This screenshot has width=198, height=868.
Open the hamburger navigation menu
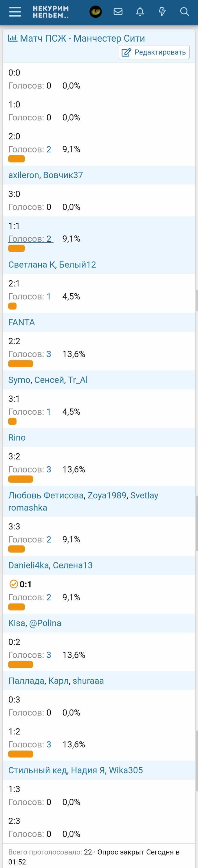coord(15,12)
